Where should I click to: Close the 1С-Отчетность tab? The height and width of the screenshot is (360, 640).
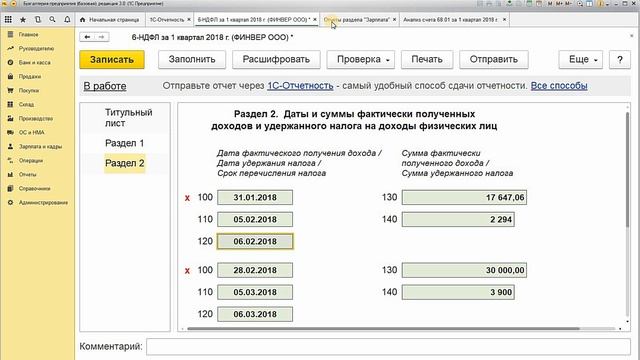189,20
